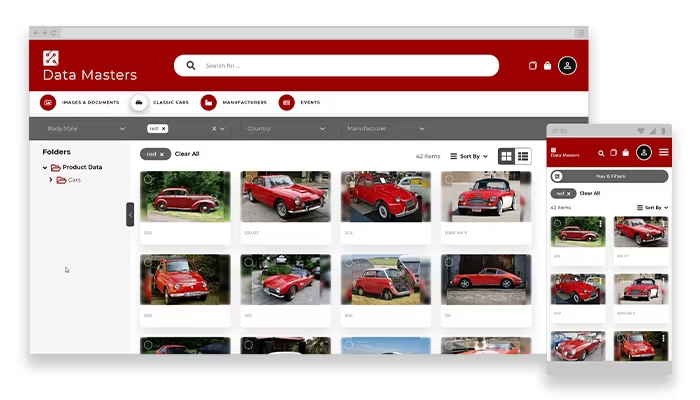The height and width of the screenshot is (400, 700).
Task: Select the 911 car card checkbox
Action: [449, 262]
